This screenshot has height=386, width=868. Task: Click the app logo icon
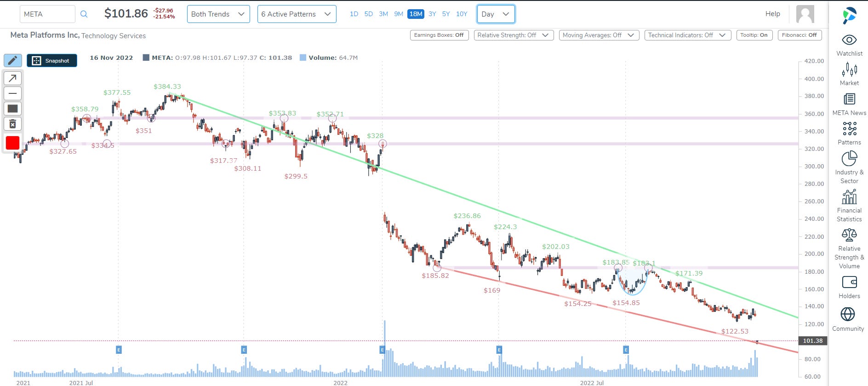849,16
